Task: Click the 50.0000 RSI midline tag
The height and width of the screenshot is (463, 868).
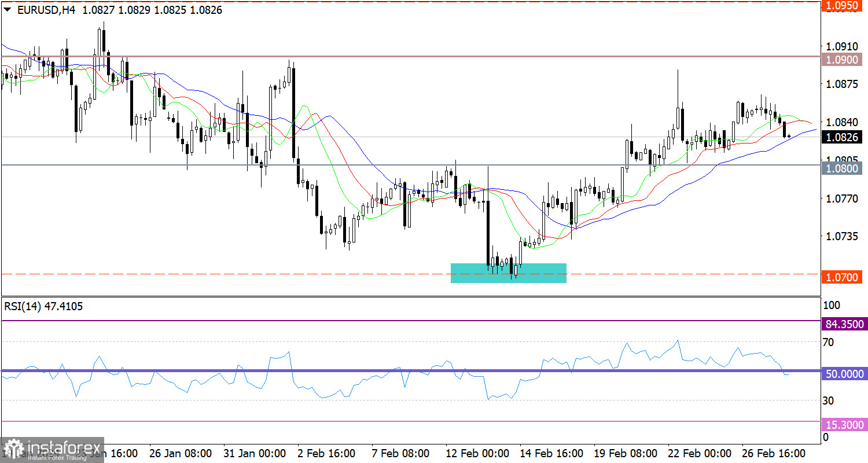Action: click(x=844, y=374)
